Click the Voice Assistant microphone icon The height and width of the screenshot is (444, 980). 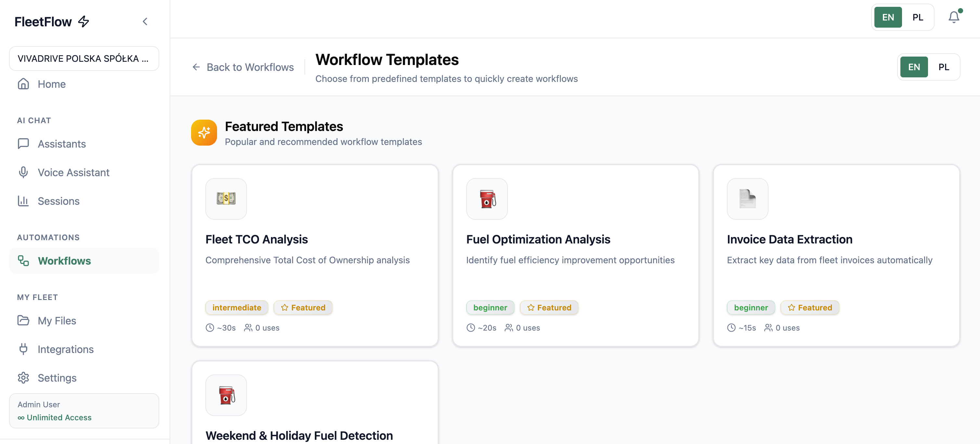click(23, 172)
